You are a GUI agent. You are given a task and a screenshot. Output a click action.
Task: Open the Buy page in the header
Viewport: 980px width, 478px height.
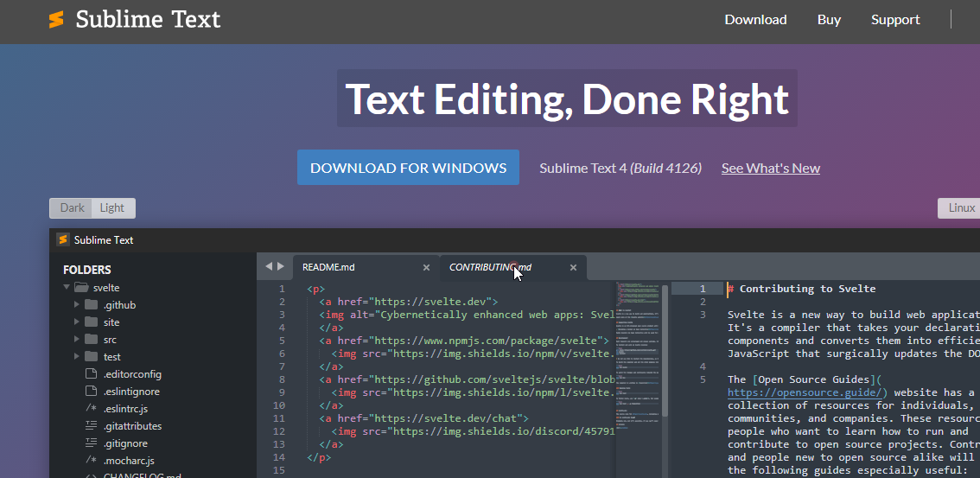click(829, 19)
